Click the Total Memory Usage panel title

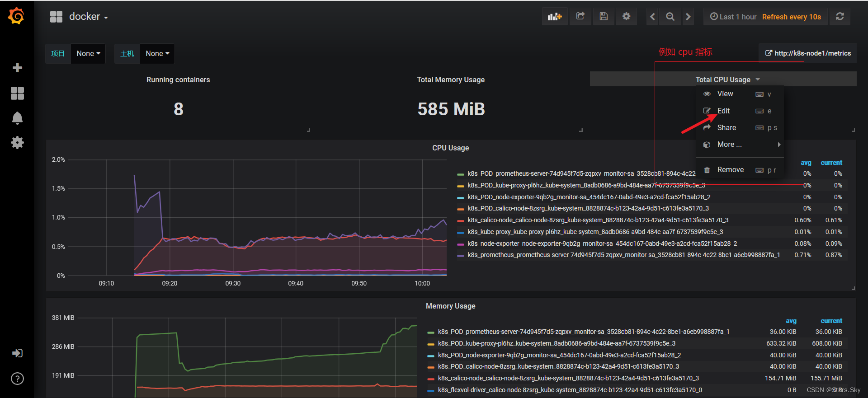tap(451, 80)
